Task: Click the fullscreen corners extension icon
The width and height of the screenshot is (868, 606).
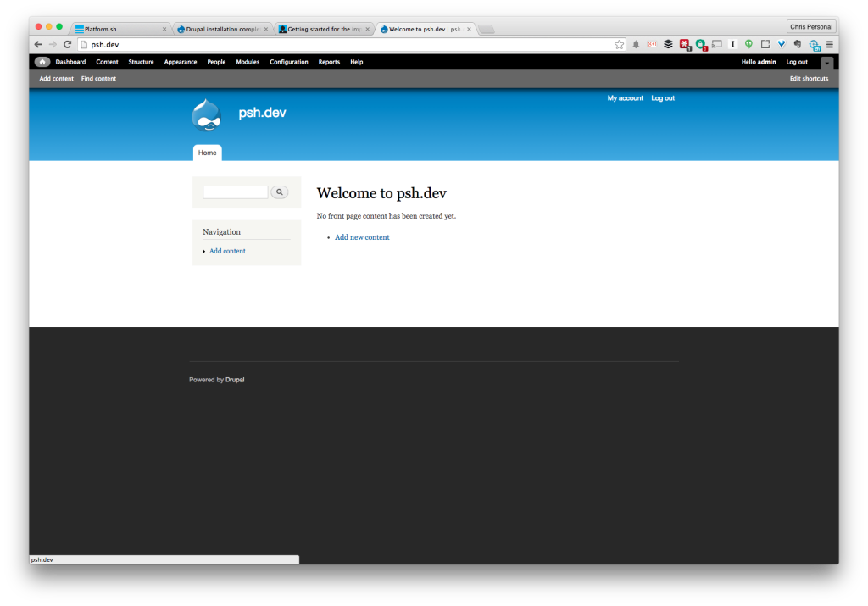Action: (x=765, y=44)
